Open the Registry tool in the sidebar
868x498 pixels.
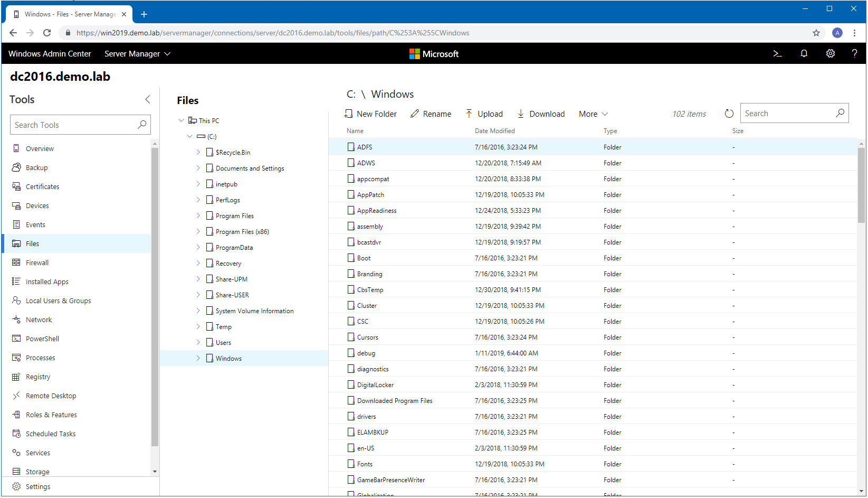point(37,377)
